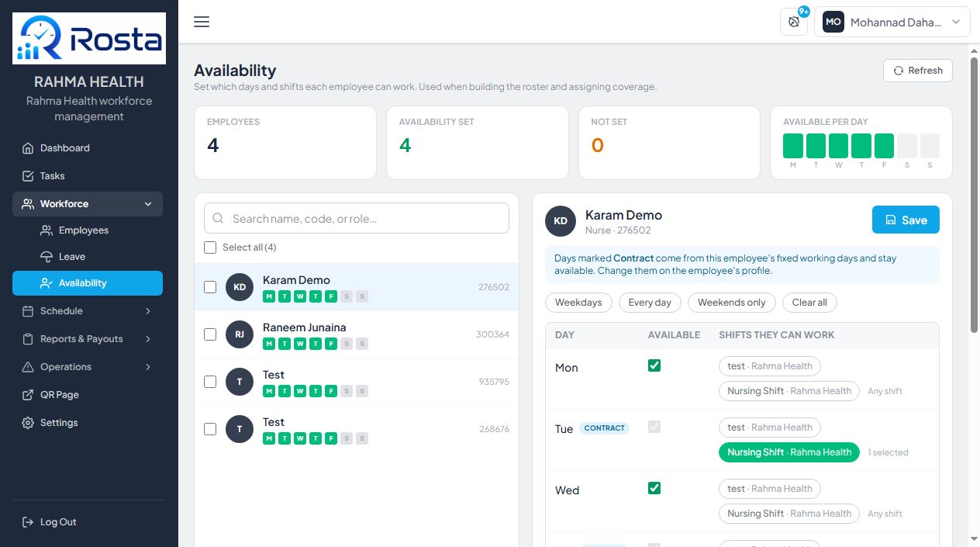The height and width of the screenshot is (547, 980).
Task: Click the search name, code, or role field
Action: click(357, 219)
